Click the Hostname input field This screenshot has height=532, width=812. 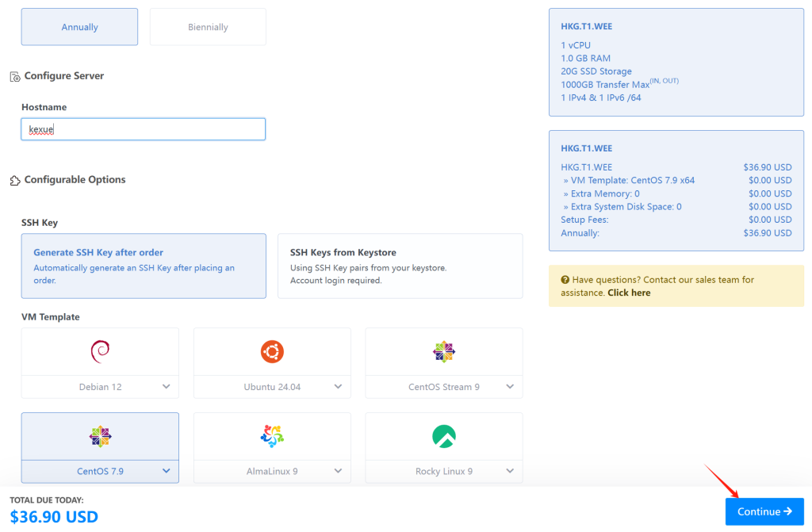143,129
